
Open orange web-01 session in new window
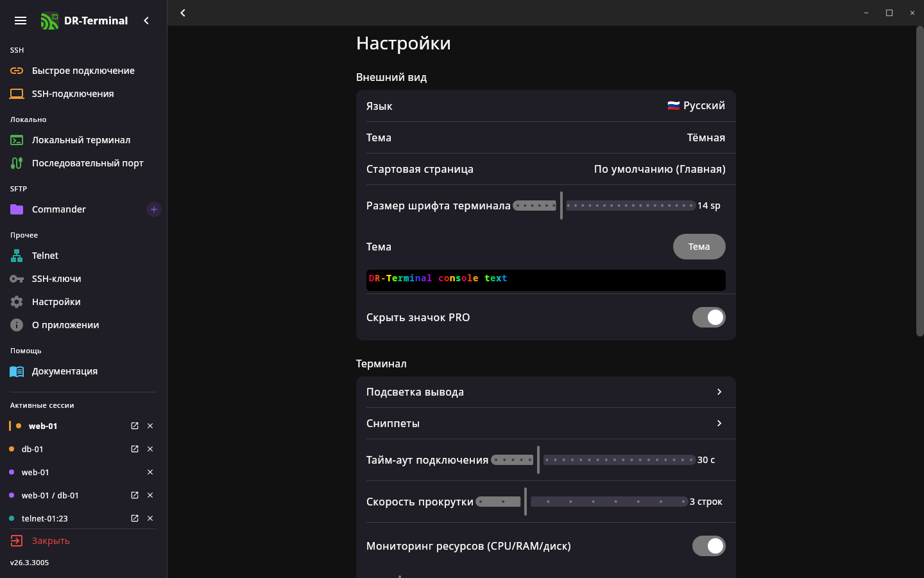click(135, 426)
